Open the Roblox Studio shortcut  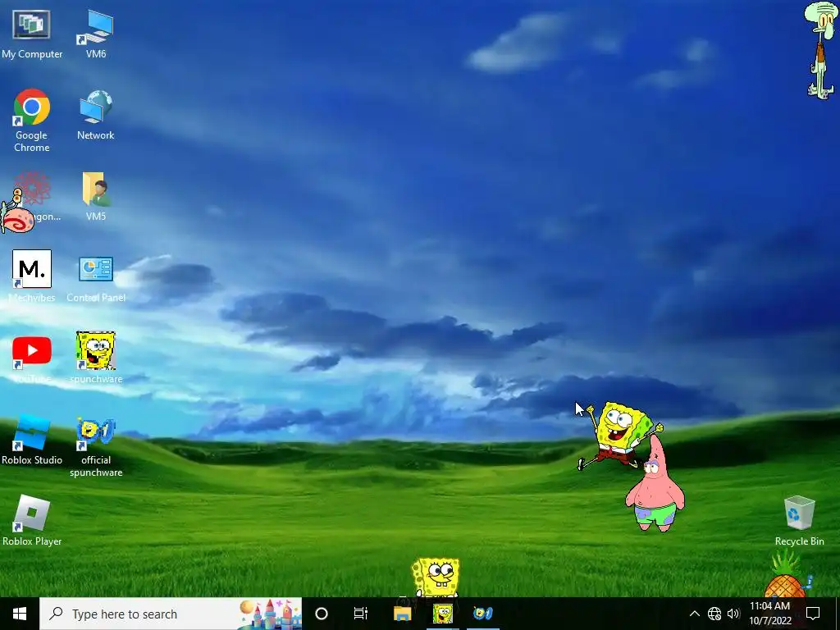click(x=32, y=440)
